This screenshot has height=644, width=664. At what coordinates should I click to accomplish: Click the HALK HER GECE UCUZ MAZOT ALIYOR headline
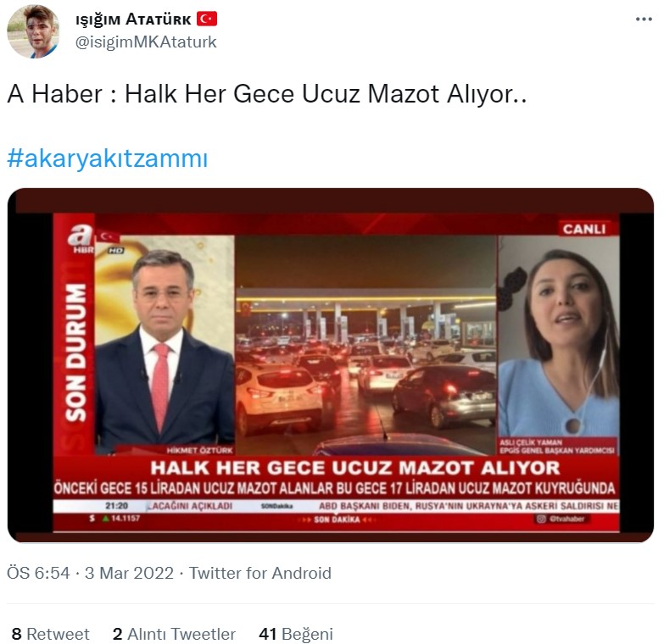pos(355,468)
